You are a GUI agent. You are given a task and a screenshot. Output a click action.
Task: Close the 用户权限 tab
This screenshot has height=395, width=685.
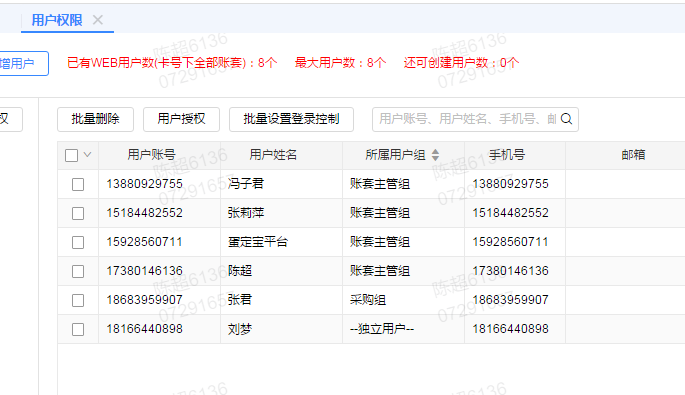(98, 20)
